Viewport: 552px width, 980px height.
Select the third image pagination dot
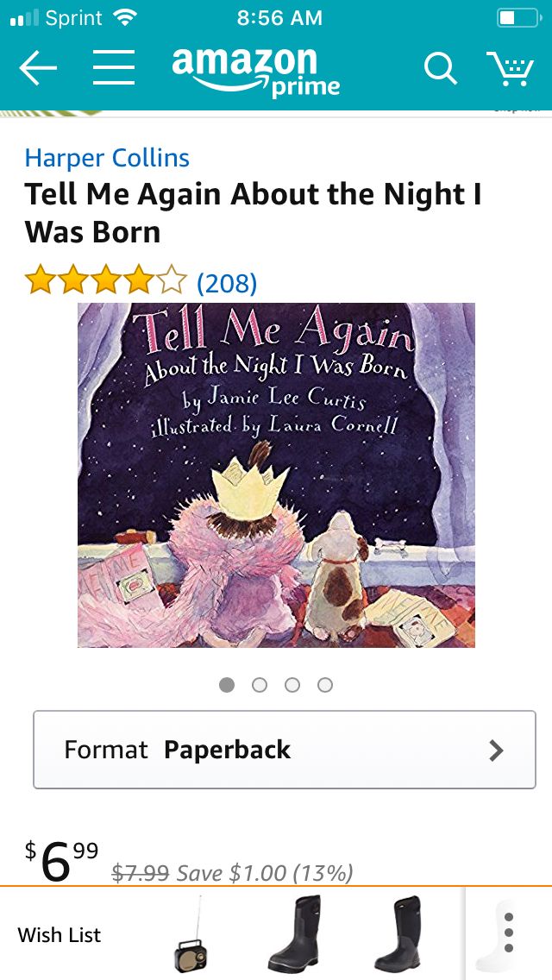[292, 685]
